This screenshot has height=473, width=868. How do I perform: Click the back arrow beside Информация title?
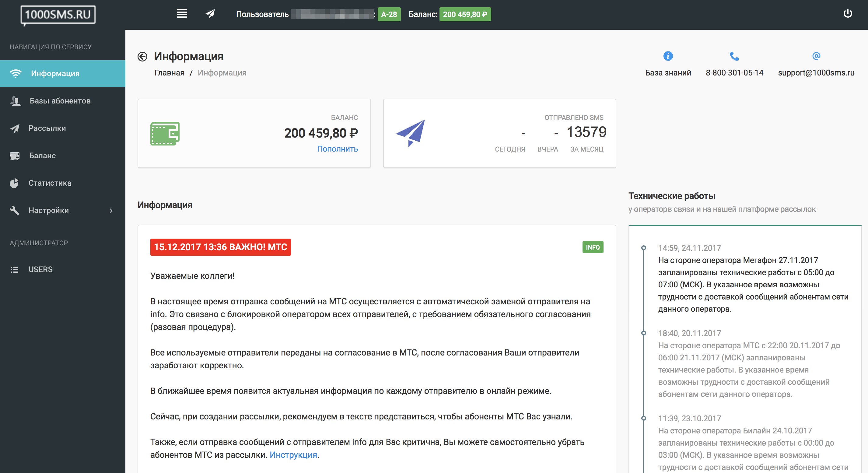tap(142, 57)
